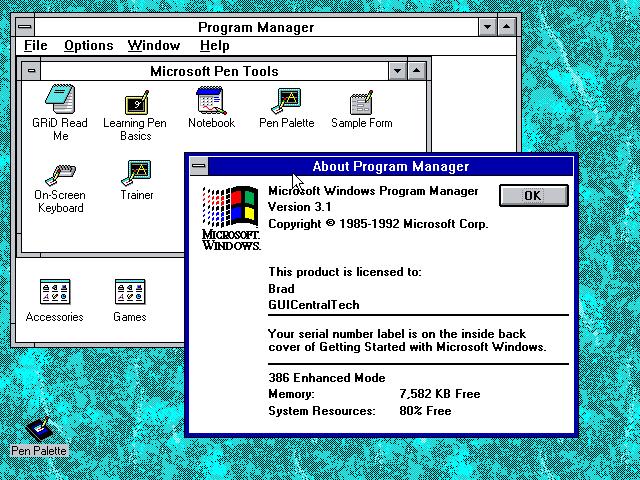Click the licensed name 'Brad'
The width and height of the screenshot is (640, 480).
tap(281, 289)
